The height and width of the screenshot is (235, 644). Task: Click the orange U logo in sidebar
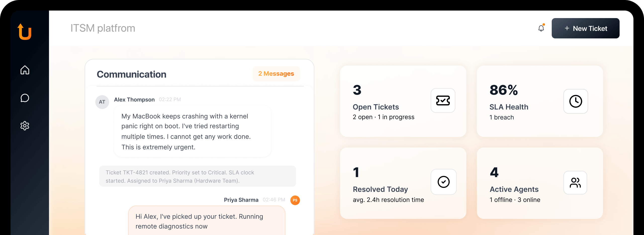click(25, 32)
